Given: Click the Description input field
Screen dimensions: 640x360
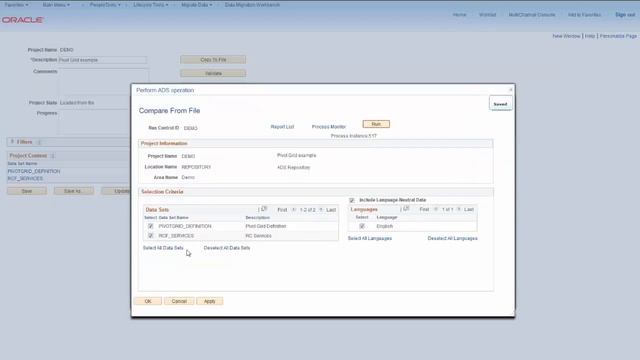Looking at the screenshot, I should [x=102, y=60].
